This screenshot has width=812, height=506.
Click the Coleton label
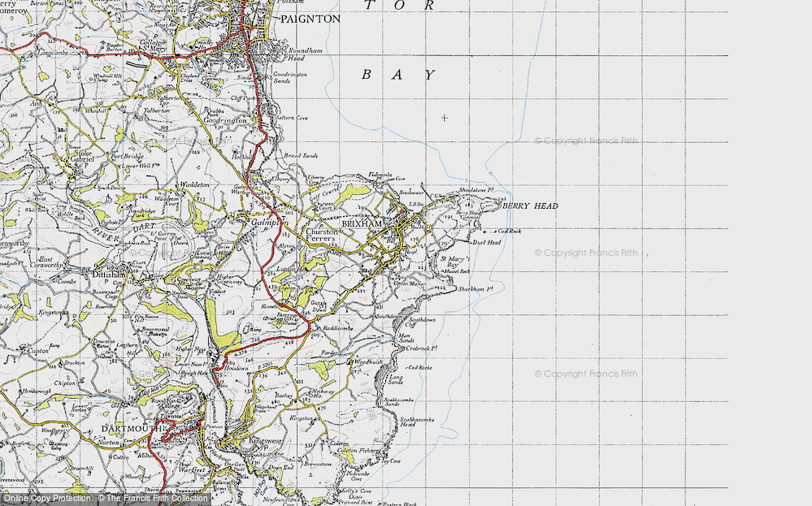pos(340,443)
